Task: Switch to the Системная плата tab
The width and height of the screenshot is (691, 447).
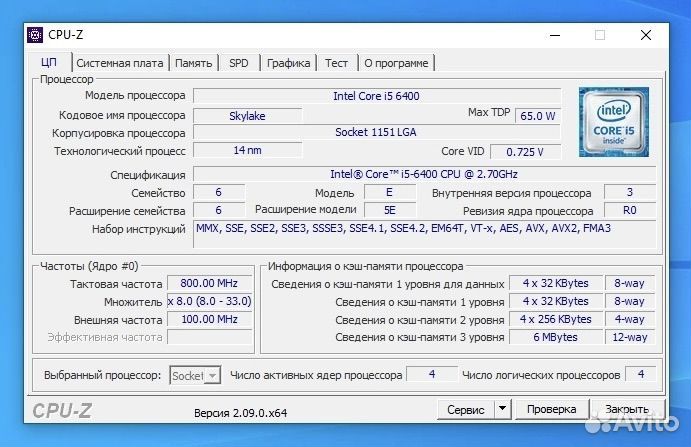Action: [119, 63]
